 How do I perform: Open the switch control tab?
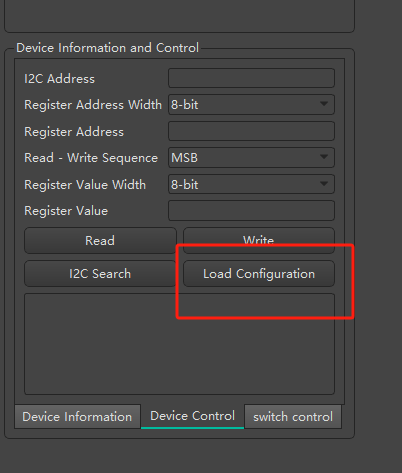tap(293, 417)
